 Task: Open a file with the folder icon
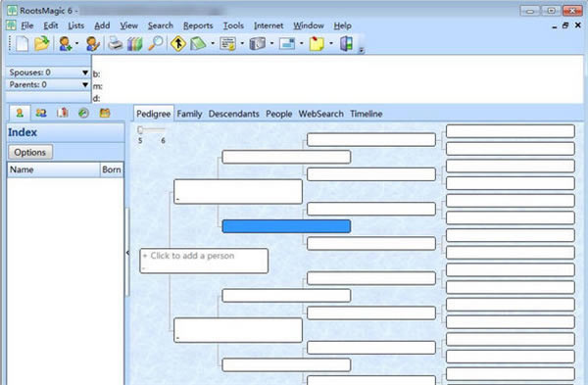click(42, 43)
